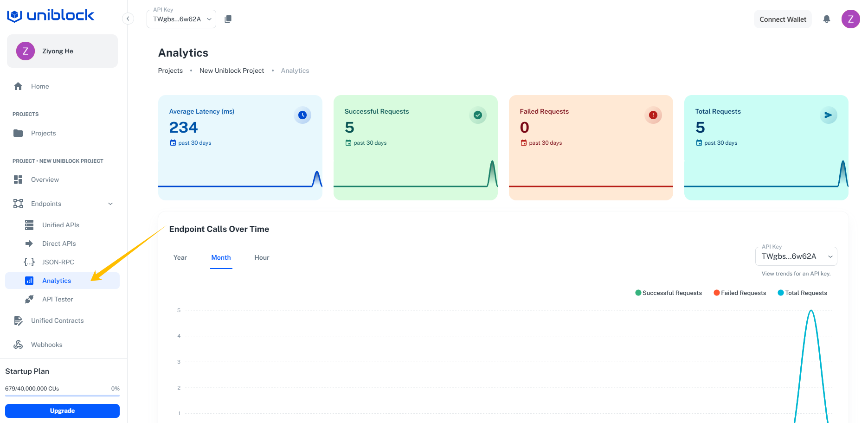This screenshot has height=423, width=868.
Task: Toggle the Successful Requests legend series
Action: click(x=669, y=293)
